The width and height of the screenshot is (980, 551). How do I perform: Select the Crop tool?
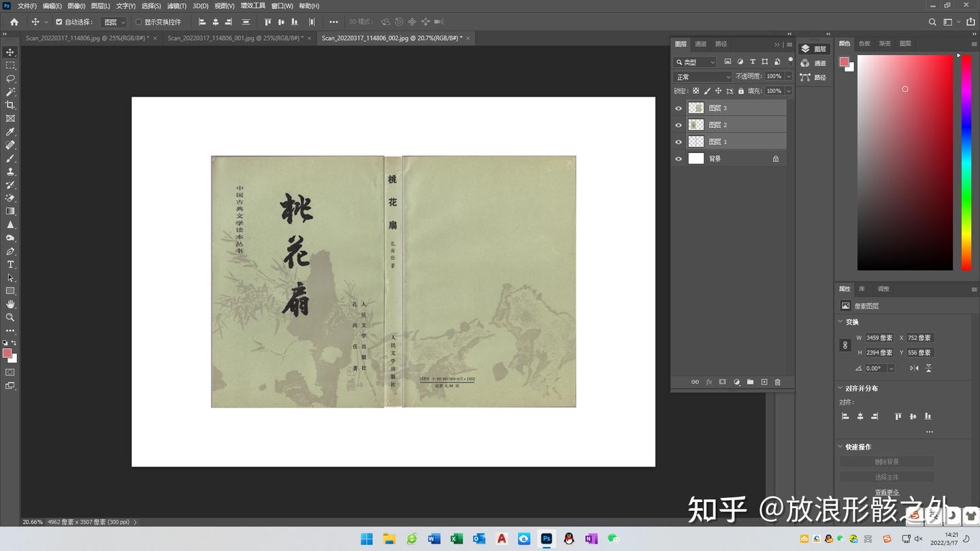10,105
